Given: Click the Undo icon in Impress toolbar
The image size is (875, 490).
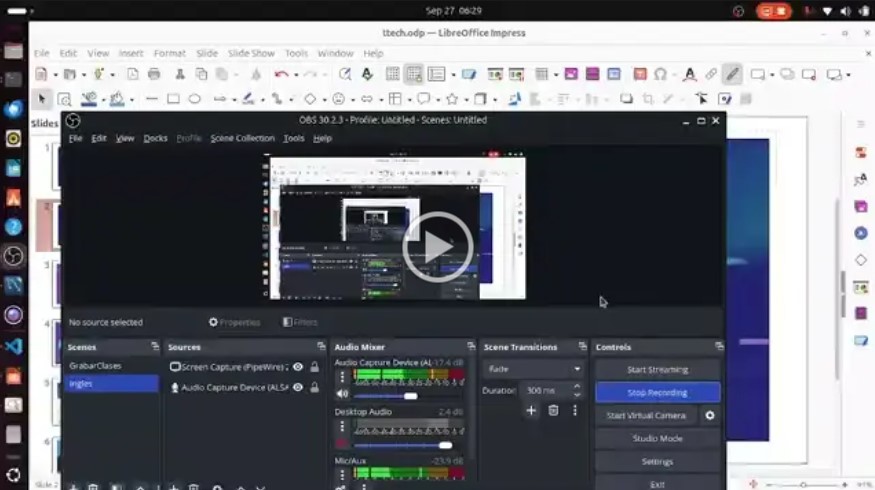Looking at the screenshot, I should tap(281, 74).
